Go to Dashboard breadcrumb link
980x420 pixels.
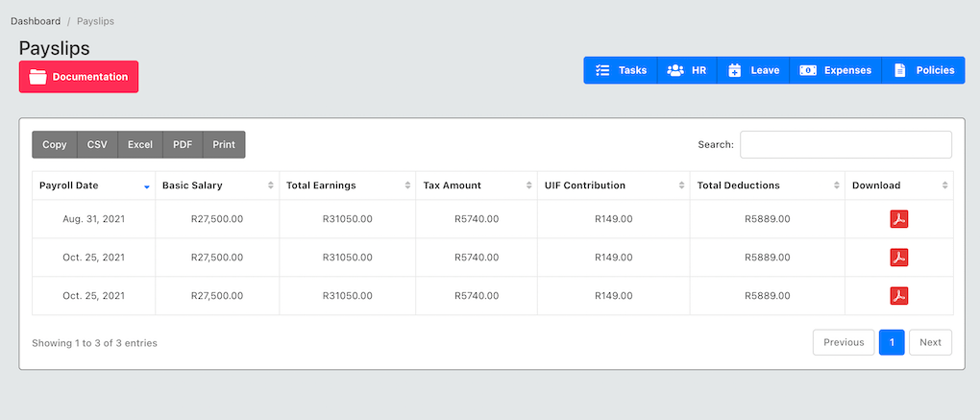tap(36, 21)
